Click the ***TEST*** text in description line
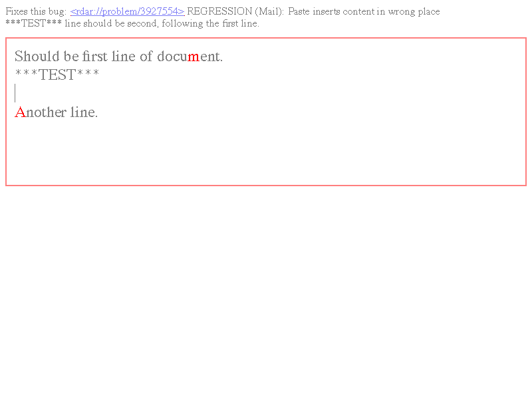 [34, 23]
